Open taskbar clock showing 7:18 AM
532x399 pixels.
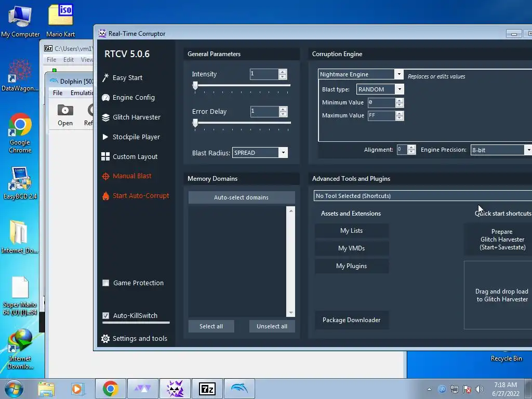pos(506,389)
